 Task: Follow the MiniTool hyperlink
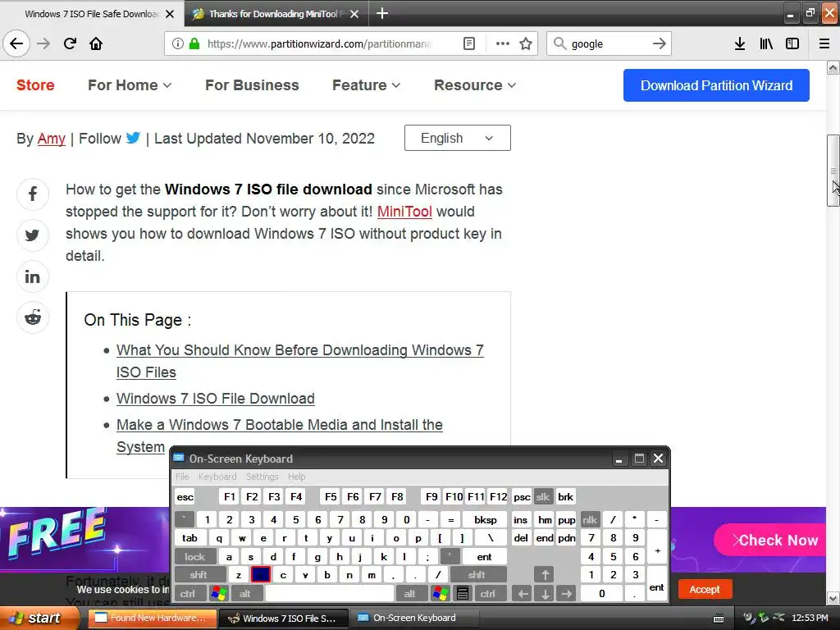tap(404, 212)
